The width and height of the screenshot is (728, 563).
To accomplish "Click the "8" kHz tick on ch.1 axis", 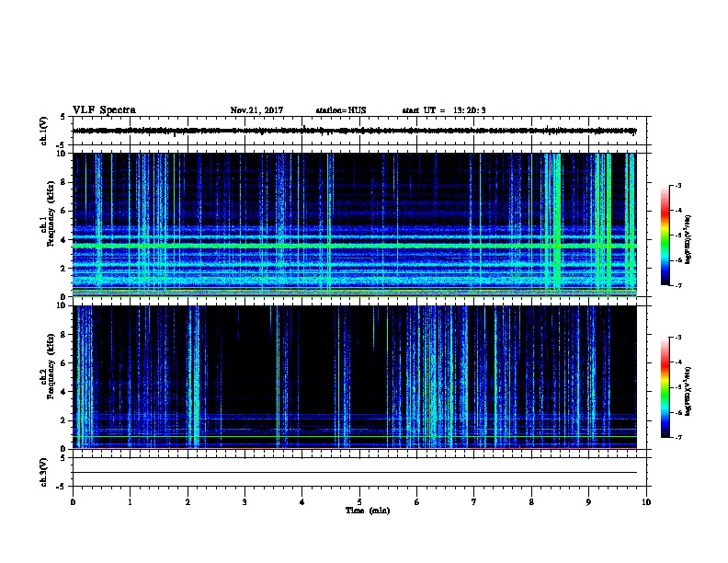I will (x=64, y=182).
